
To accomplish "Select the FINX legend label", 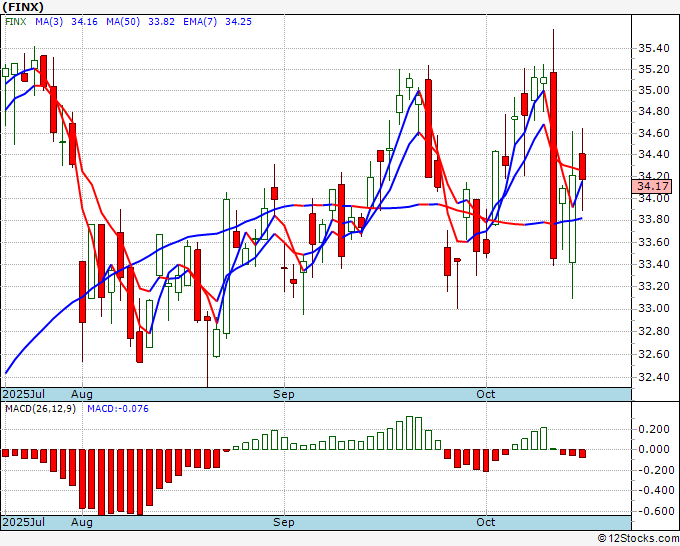I will [x=16, y=21].
